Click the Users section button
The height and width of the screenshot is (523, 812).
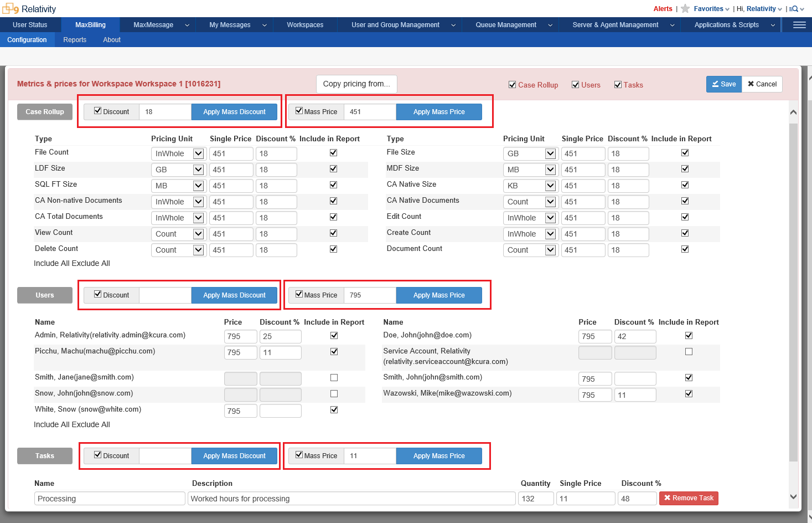click(x=45, y=295)
